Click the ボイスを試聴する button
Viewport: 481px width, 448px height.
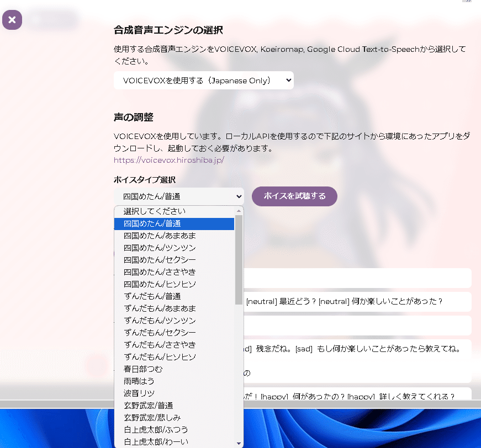pyautogui.click(x=294, y=196)
